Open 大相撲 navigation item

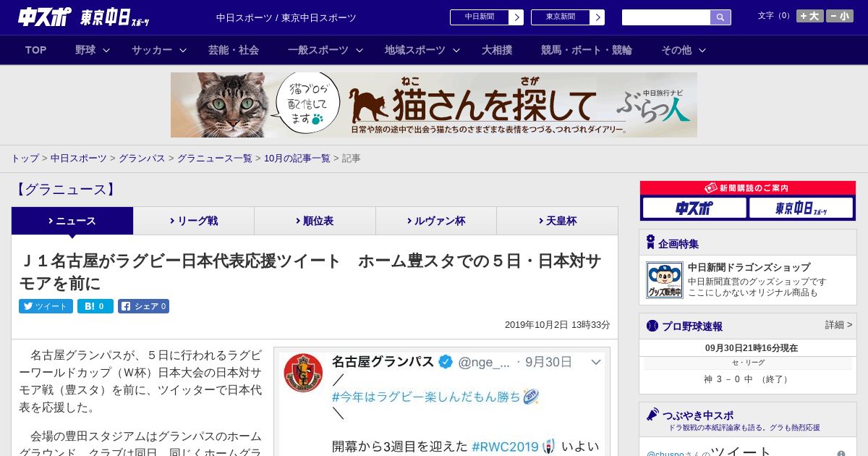pos(497,50)
